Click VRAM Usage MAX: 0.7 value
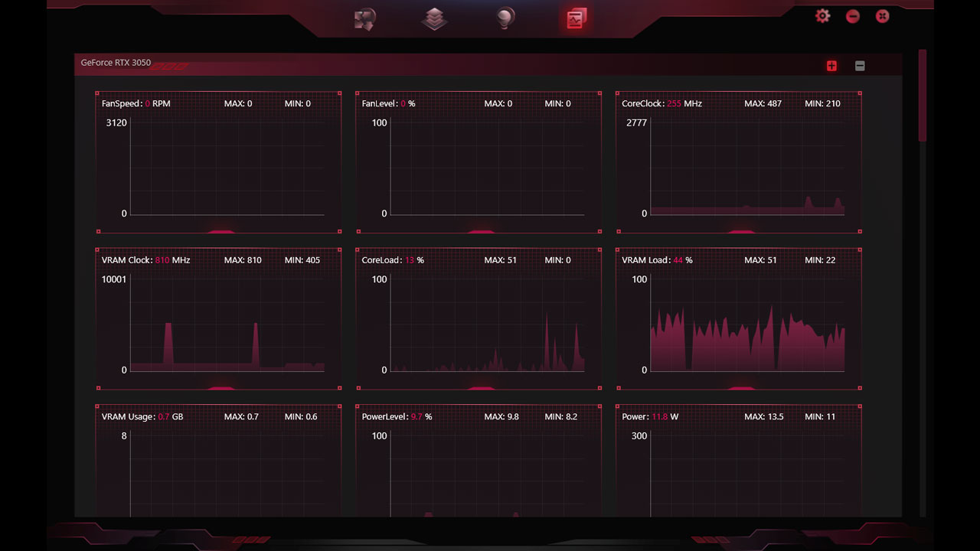Viewport: 980px width, 551px height. pyautogui.click(x=241, y=417)
